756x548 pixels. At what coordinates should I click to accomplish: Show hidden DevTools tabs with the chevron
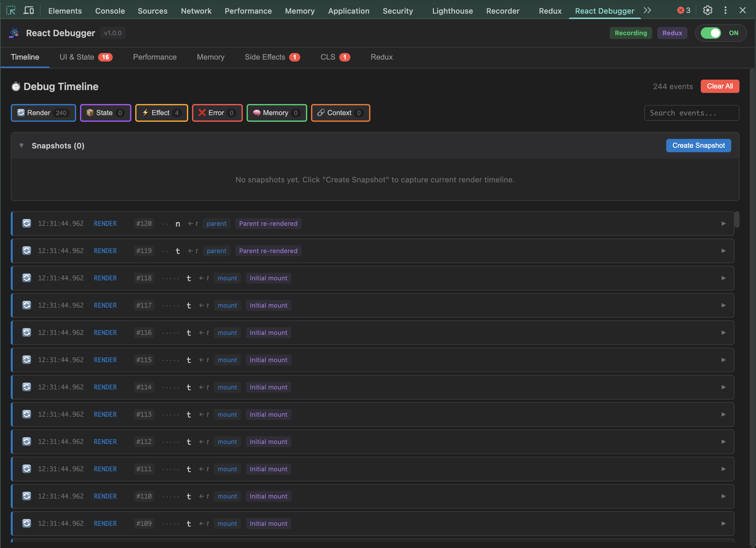pos(647,10)
